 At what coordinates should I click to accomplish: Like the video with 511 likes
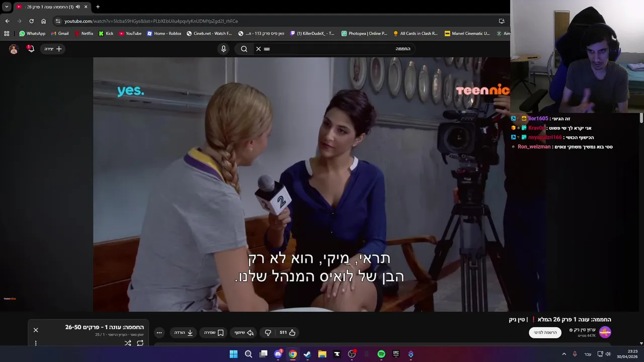click(x=288, y=332)
